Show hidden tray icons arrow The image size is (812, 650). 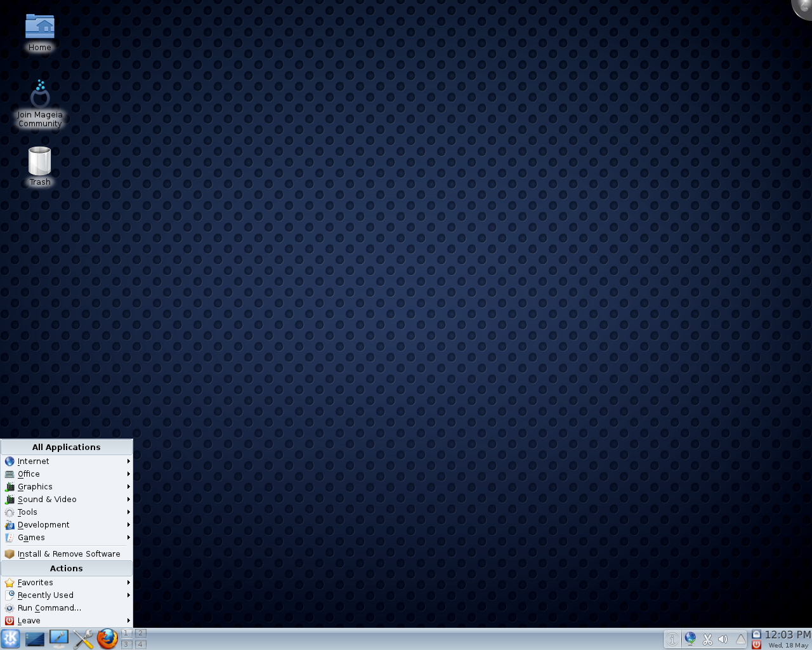pos(740,639)
